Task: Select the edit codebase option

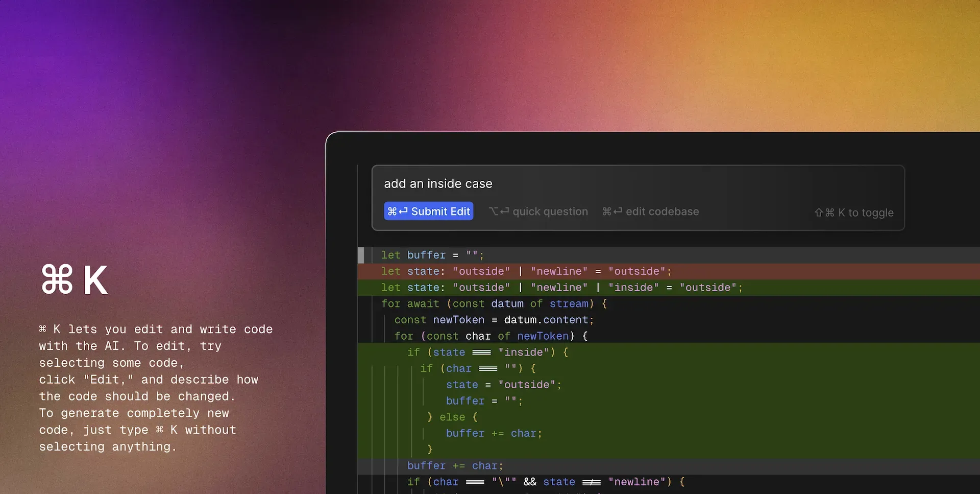Action: [x=650, y=211]
